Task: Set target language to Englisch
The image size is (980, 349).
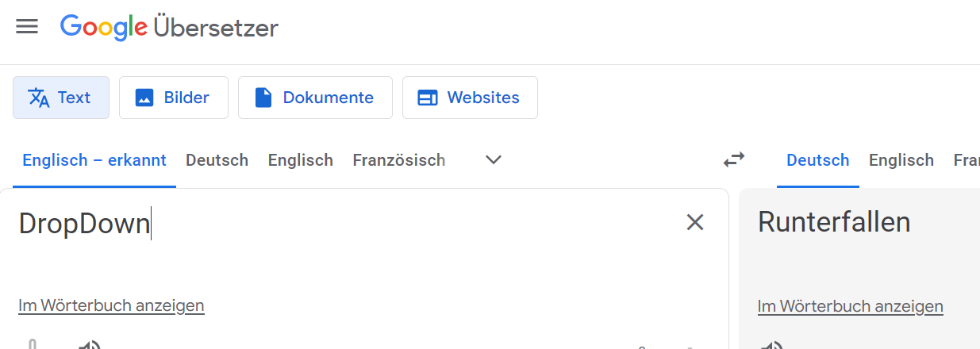Action: (901, 160)
